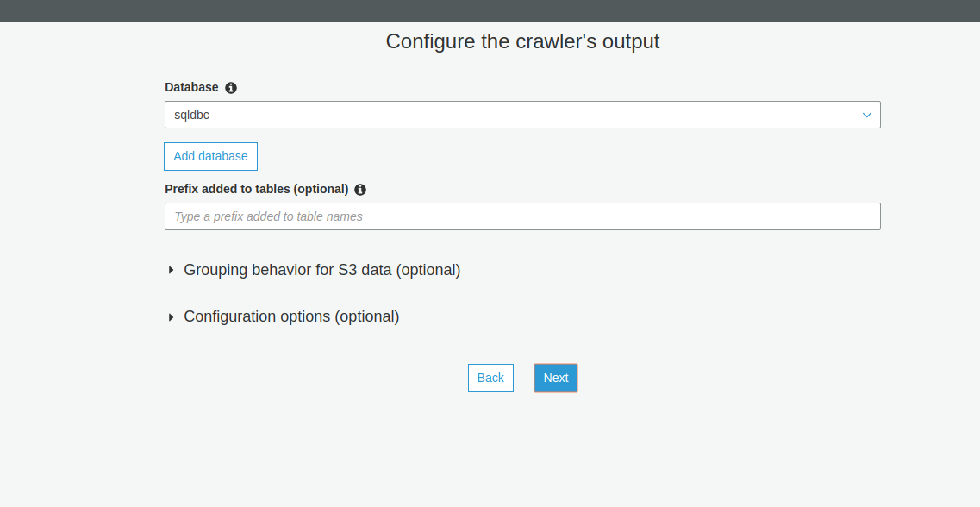The width and height of the screenshot is (980, 507).
Task: Click the Prefix added to tables label
Action: point(256,189)
